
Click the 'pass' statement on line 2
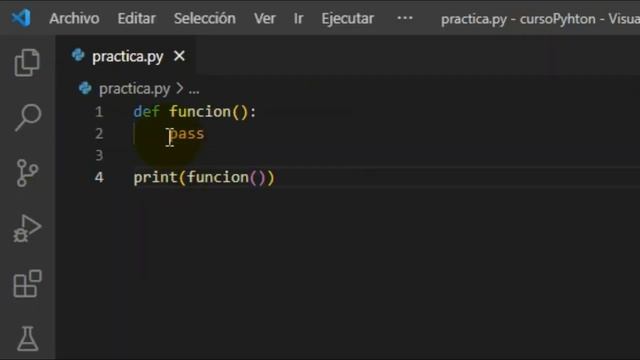187,134
